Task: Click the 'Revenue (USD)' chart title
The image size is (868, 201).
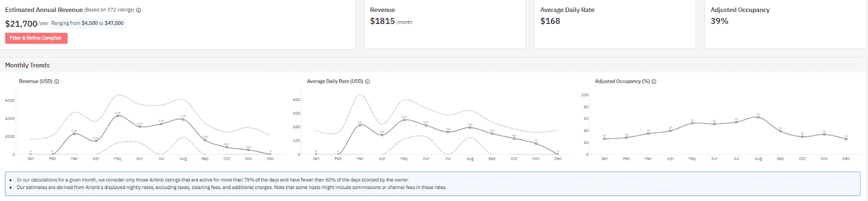Action: [x=36, y=81]
